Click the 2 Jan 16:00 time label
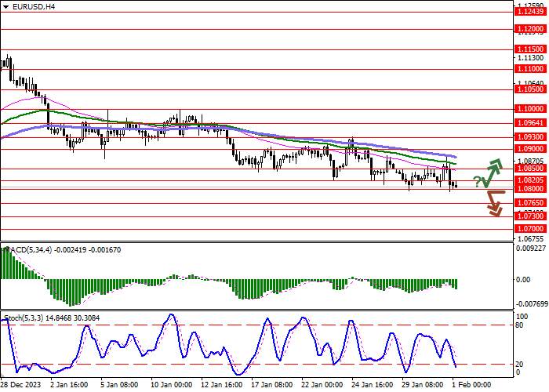 (70, 385)
